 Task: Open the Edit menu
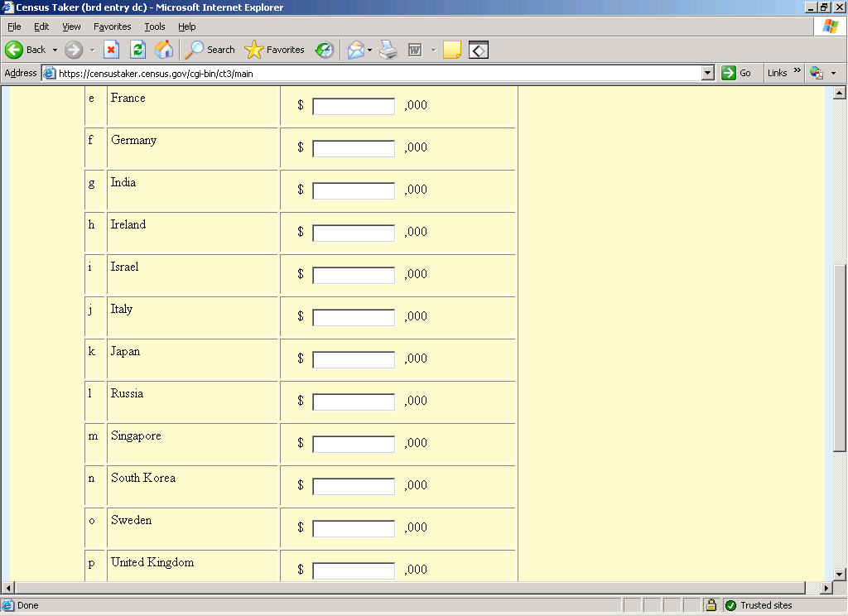(x=41, y=26)
